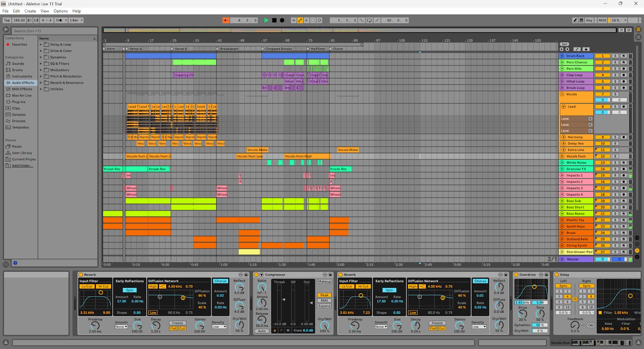
Task: Select RMS mode in Compressor
Action: [x=324, y=301]
